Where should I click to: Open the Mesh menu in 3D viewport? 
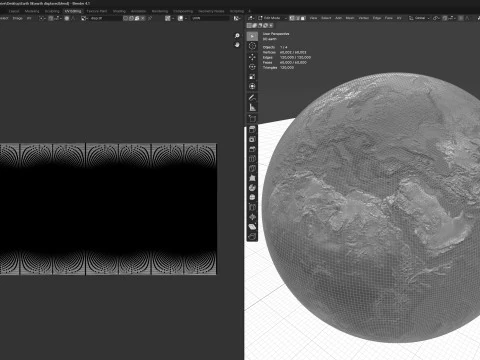click(350, 18)
